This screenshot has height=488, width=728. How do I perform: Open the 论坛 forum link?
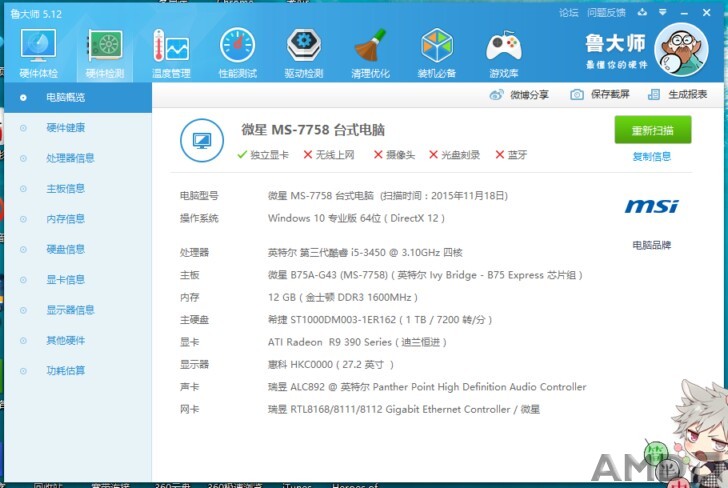tap(568, 13)
